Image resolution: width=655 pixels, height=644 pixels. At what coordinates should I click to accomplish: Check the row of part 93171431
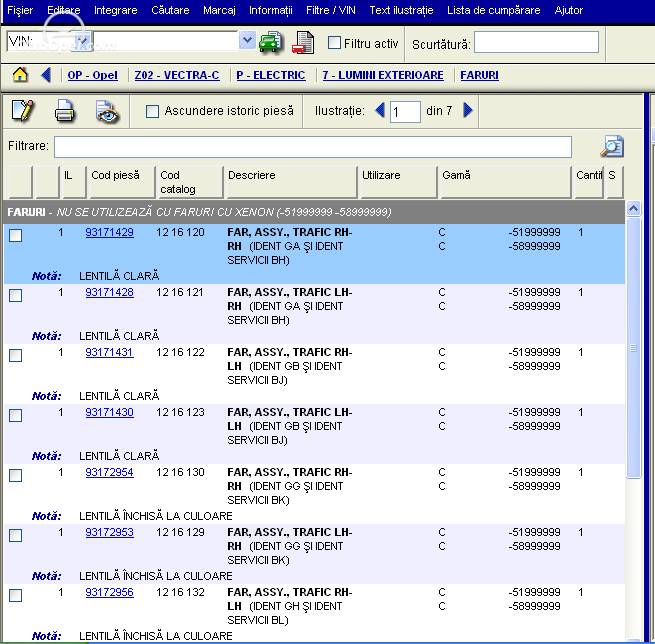tap(15, 355)
